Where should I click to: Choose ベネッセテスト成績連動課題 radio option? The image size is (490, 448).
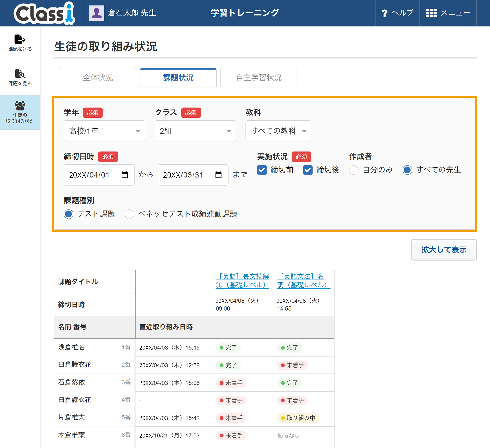pyautogui.click(x=129, y=214)
